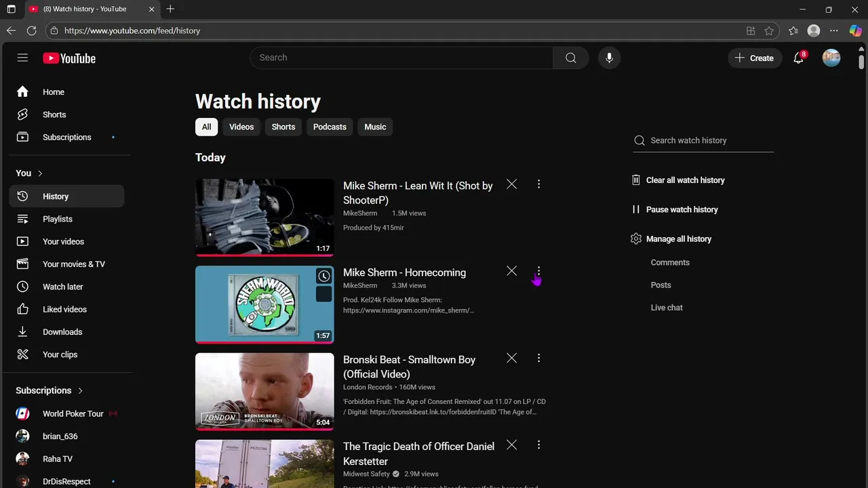The image size is (868, 488).
Task: Remove Mike Sherm Homecoming from history
Action: pyautogui.click(x=512, y=271)
